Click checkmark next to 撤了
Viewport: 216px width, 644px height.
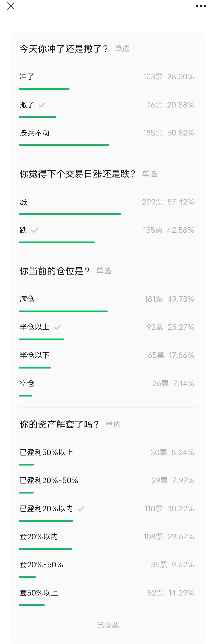tap(42, 105)
